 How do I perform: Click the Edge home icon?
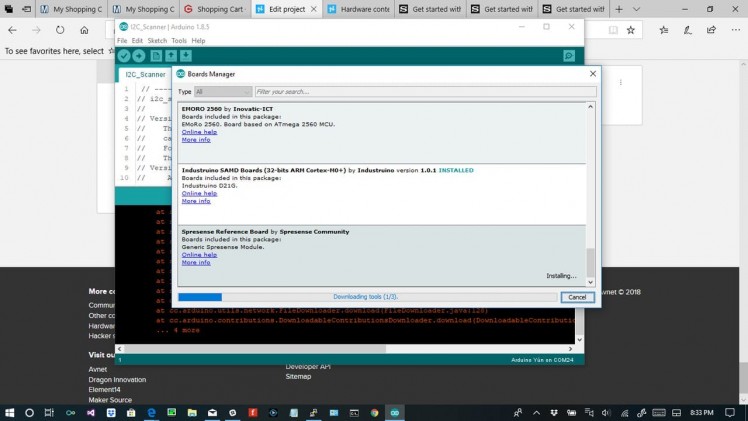click(x=84, y=30)
